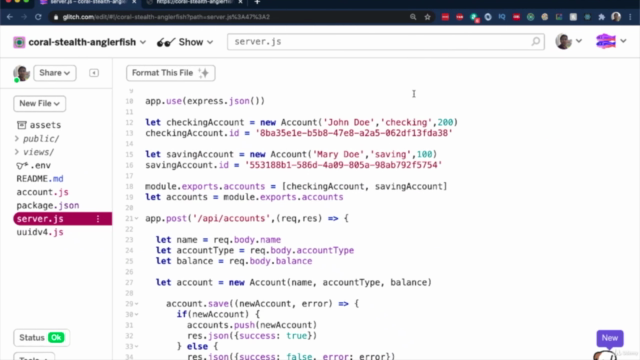
Task: Open the .env file
Action: tap(34, 165)
